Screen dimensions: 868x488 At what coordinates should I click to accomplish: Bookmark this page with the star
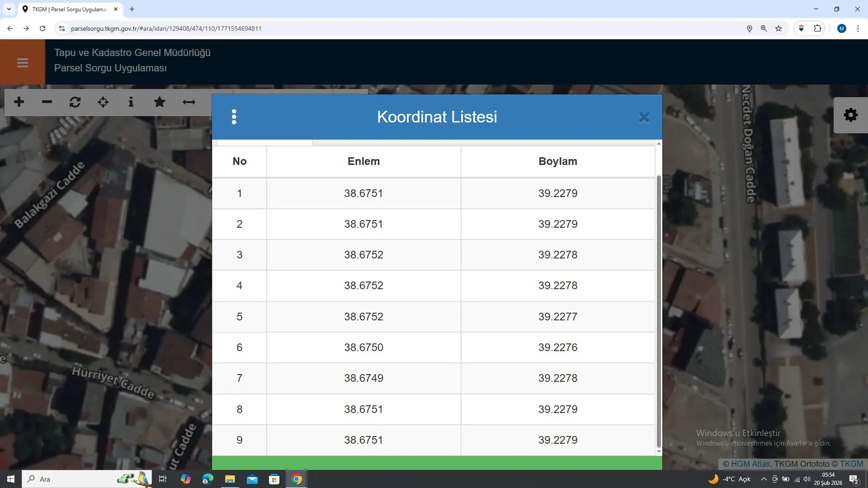778,28
